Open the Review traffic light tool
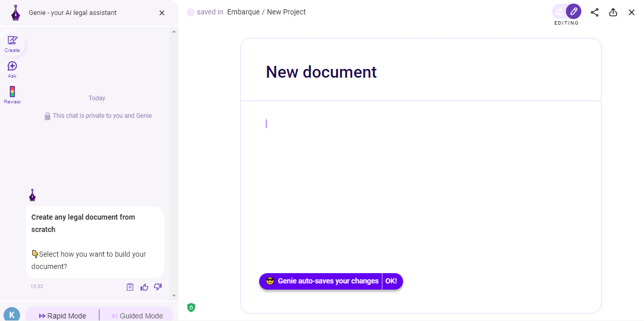Viewport: 644px width, 321px height. (12, 95)
